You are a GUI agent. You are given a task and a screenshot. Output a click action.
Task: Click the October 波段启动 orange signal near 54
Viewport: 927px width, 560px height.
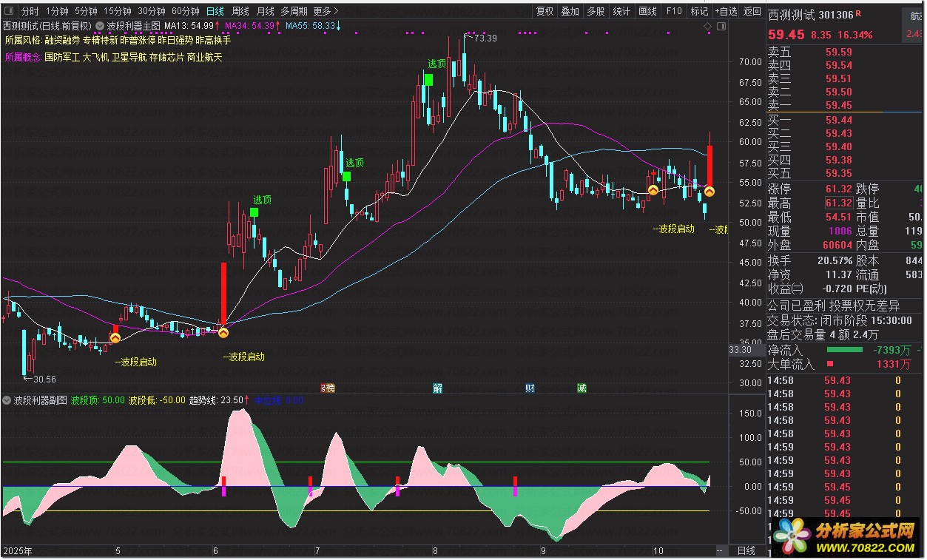point(653,190)
